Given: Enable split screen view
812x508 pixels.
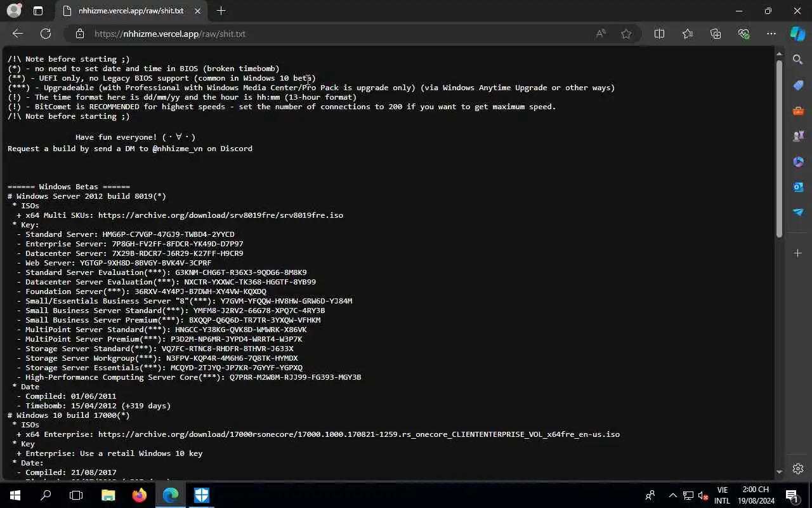Looking at the screenshot, I should [659, 34].
